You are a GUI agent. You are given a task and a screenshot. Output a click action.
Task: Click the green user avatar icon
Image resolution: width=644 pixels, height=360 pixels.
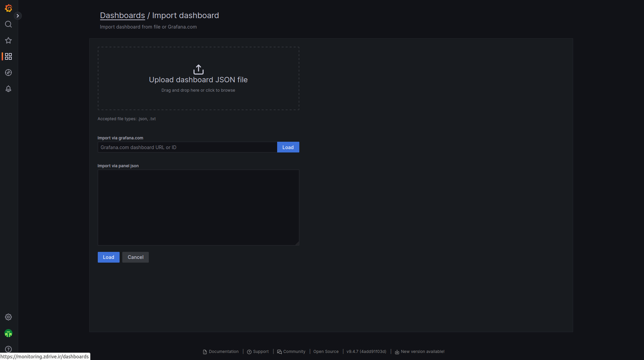8,333
